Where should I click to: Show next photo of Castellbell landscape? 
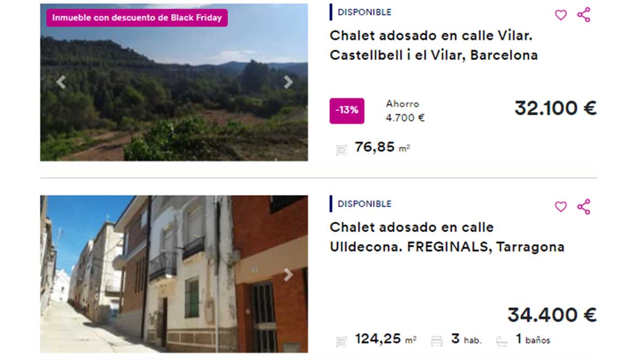(x=288, y=82)
